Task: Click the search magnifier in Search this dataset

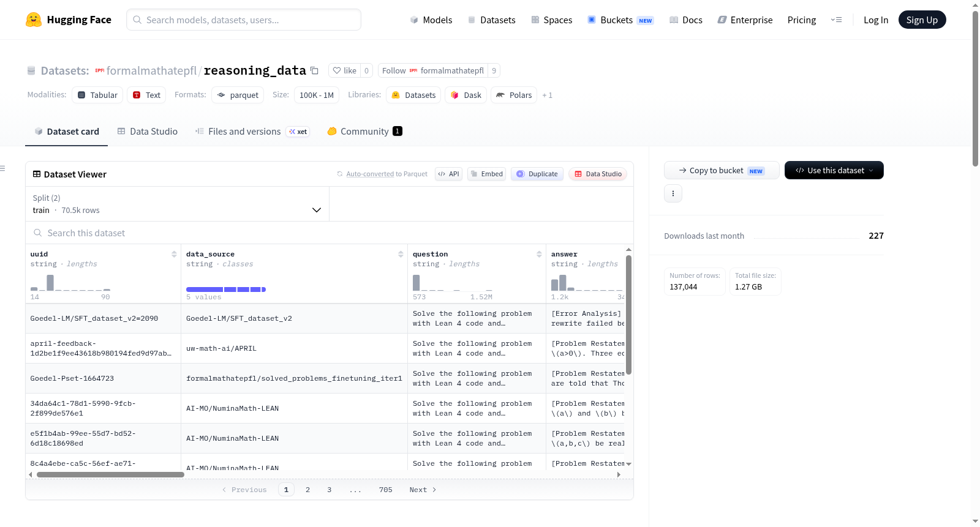Action: pos(38,233)
